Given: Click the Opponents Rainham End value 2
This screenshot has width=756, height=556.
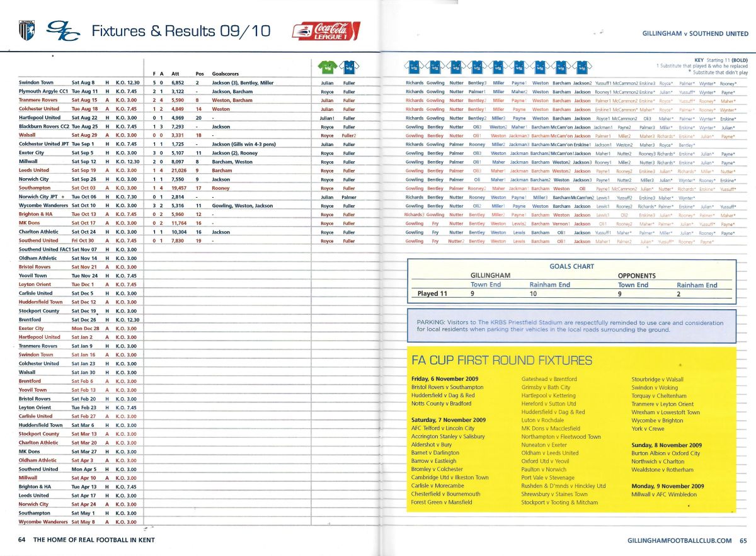Looking at the screenshot, I should pyautogui.click(x=679, y=293).
